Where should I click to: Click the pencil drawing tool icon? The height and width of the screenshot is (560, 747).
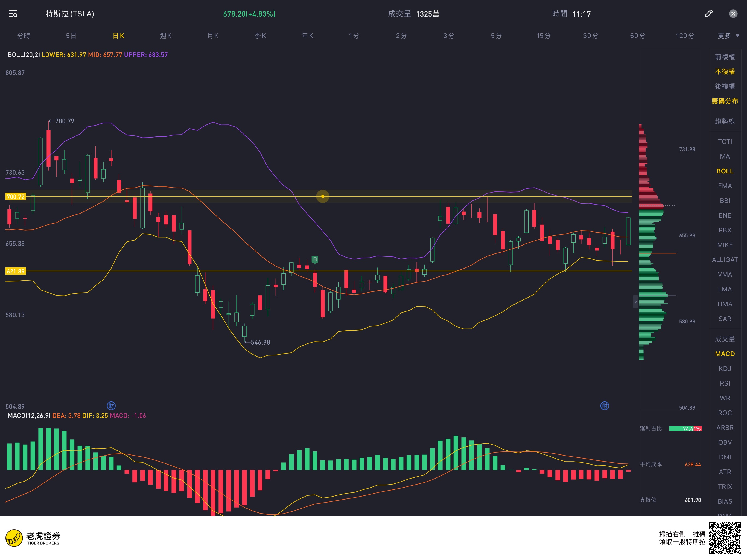[x=708, y=13]
